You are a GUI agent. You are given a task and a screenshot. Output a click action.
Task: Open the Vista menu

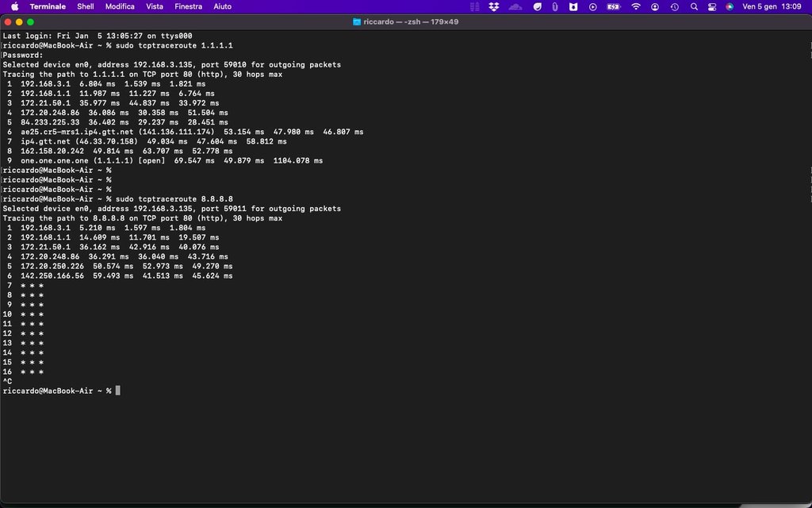point(155,6)
